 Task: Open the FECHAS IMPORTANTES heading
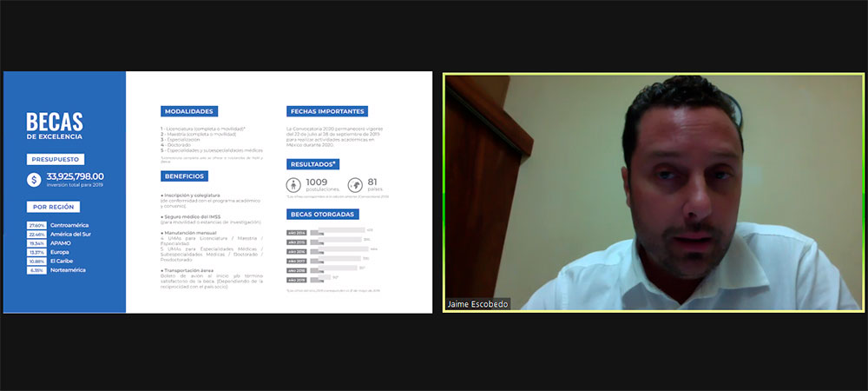click(x=327, y=111)
